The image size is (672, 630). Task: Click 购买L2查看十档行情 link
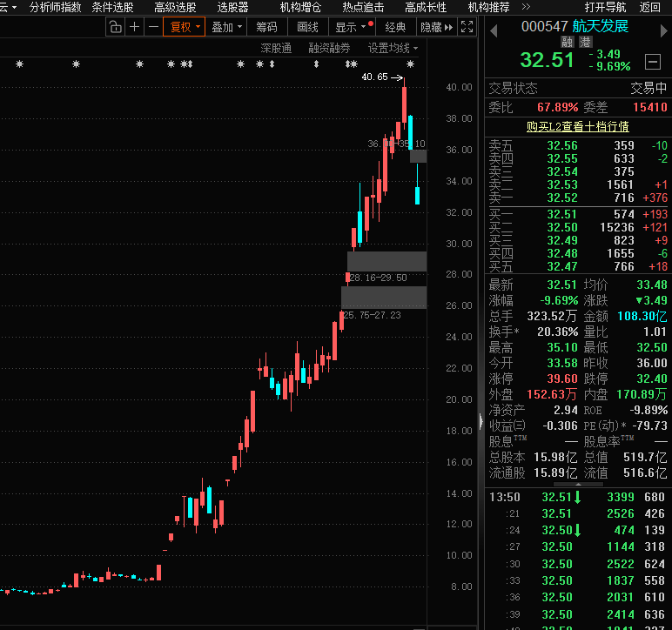pos(577,126)
